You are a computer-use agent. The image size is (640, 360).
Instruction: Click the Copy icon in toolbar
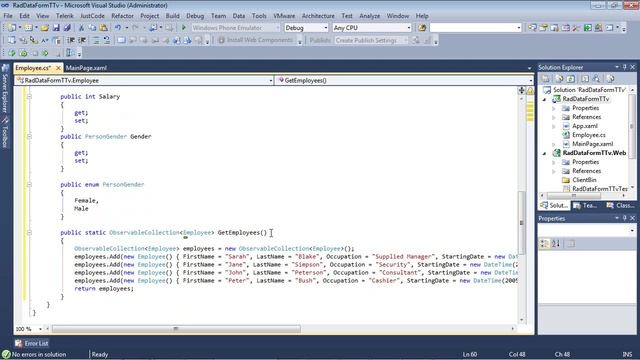coord(92,28)
